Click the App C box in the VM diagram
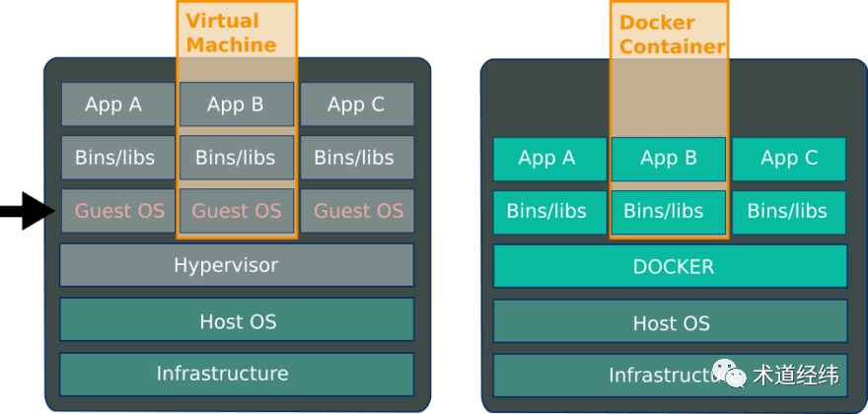 (x=357, y=104)
